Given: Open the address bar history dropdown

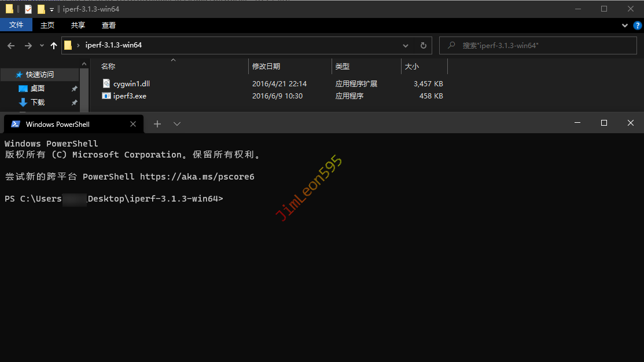Looking at the screenshot, I should 406,45.
